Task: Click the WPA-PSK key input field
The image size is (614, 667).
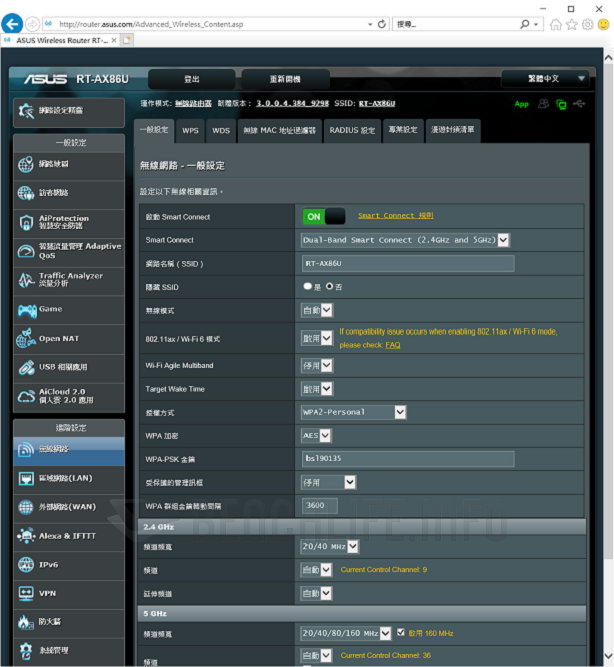Action: click(408, 459)
